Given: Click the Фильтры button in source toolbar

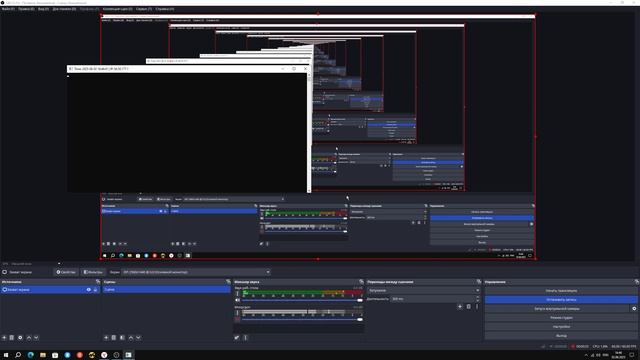Looking at the screenshot, I should tap(93, 272).
